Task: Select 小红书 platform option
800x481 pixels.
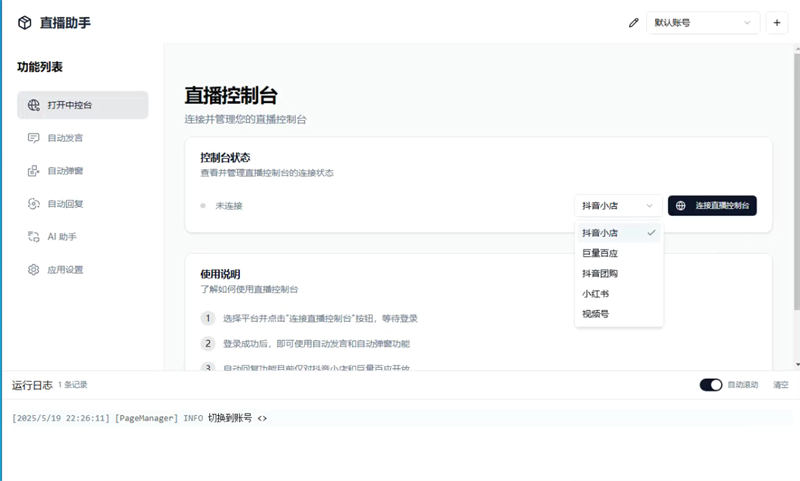Action: click(x=619, y=294)
